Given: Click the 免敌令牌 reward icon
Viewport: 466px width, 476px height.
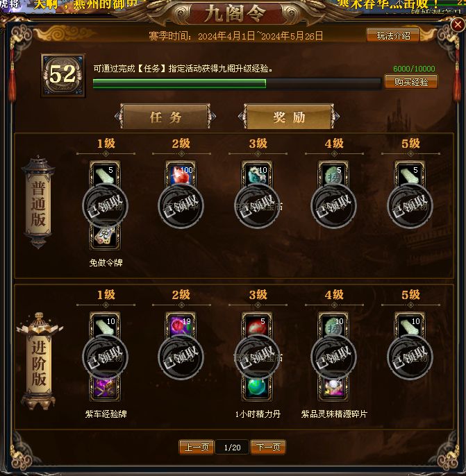Looking at the screenshot, I should (x=104, y=237).
